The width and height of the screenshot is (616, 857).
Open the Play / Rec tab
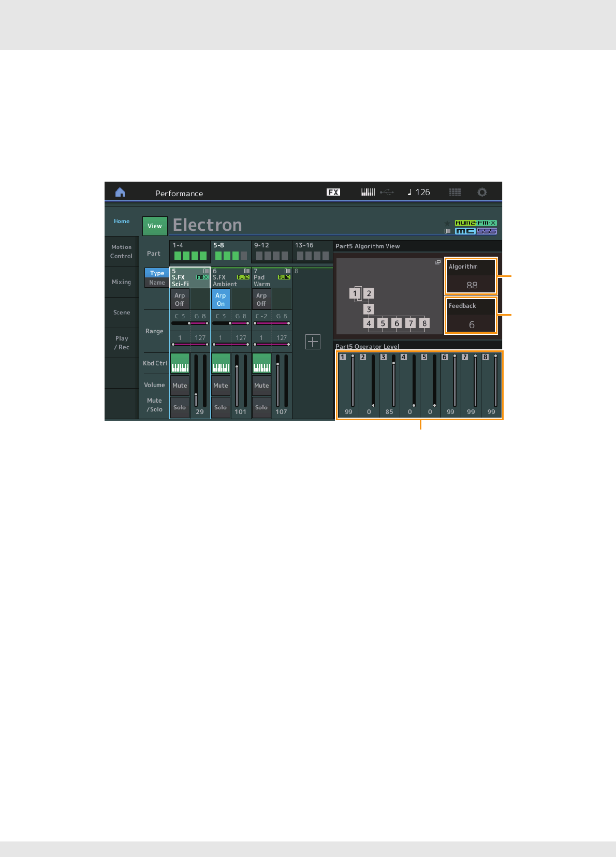[x=122, y=343]
